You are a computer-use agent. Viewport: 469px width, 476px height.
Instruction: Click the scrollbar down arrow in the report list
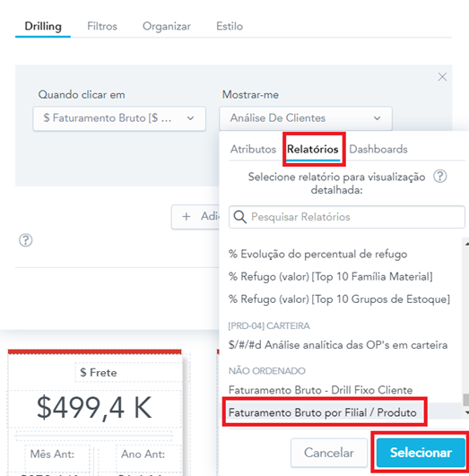coord(466,412)
